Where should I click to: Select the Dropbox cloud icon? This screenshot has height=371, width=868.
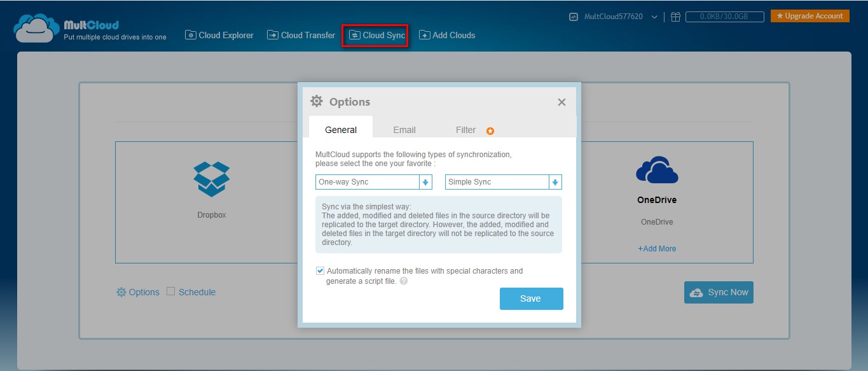coord(211,178)
